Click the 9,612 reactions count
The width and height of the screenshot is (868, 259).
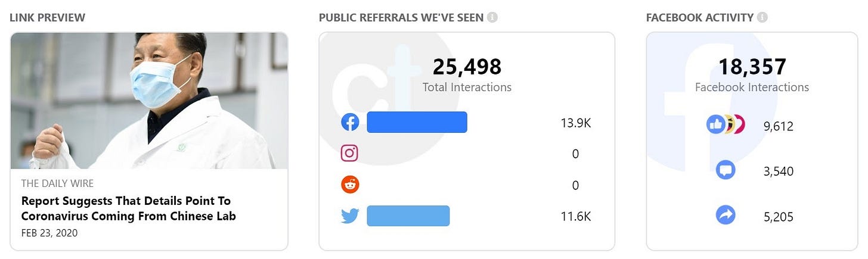pos(778,126)
